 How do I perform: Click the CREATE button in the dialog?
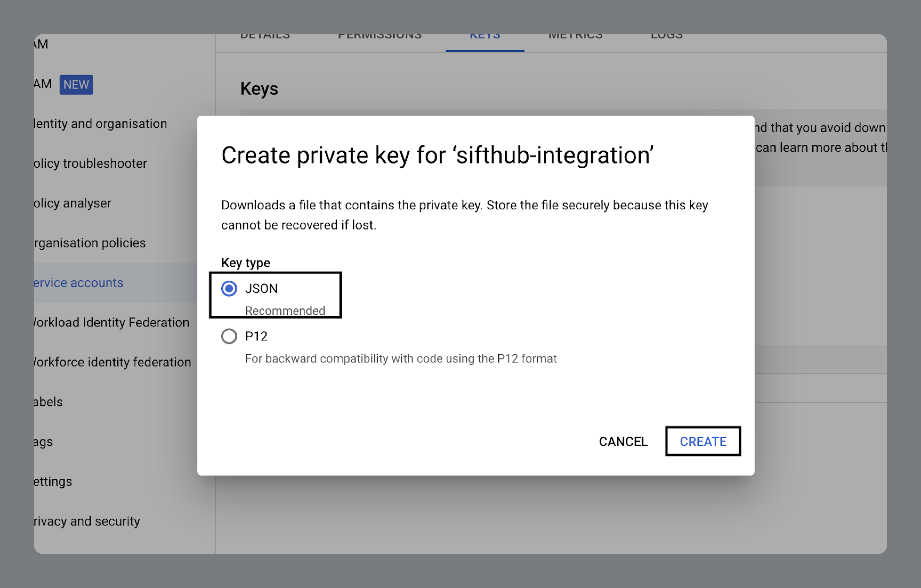[x=702, y=442]
